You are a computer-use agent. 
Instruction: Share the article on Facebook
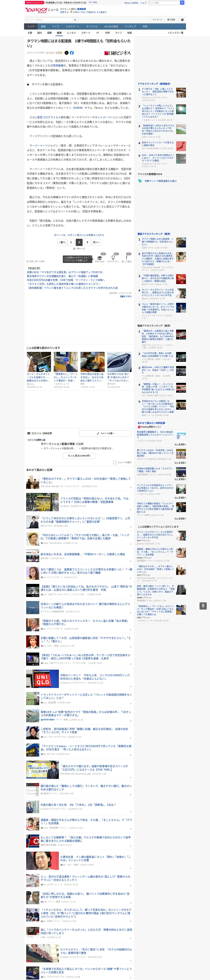pyautogui.click(x=72, y=53)
